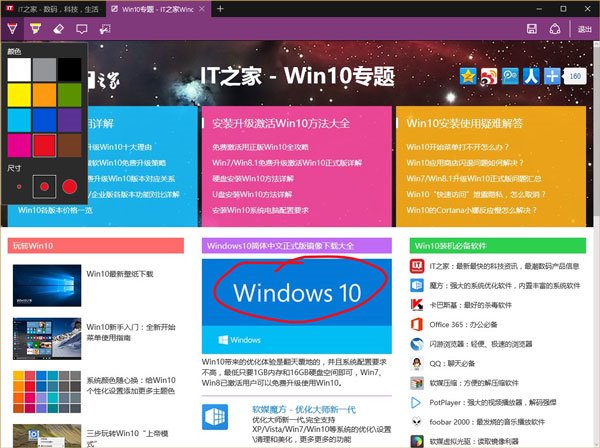Select the yellow Highlighter tool
Screen dimensions: 600x448
[x=35, y=29]
